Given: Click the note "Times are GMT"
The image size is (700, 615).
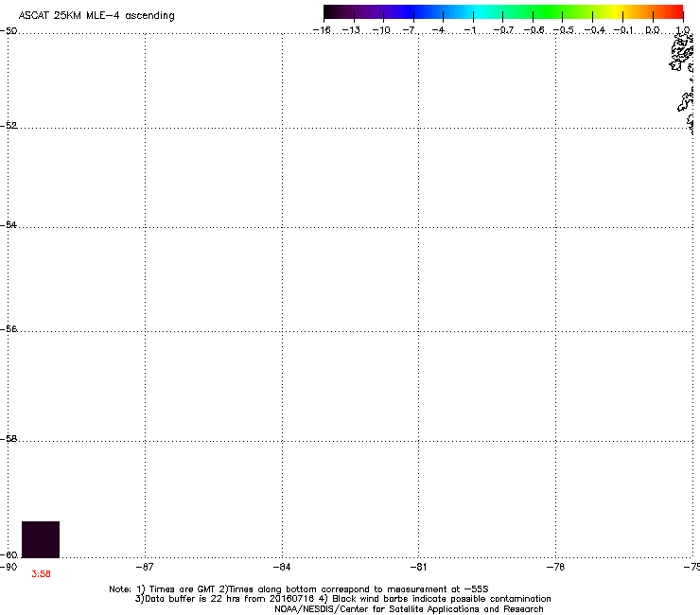Looking at the screenshot, I should point(176,589).
